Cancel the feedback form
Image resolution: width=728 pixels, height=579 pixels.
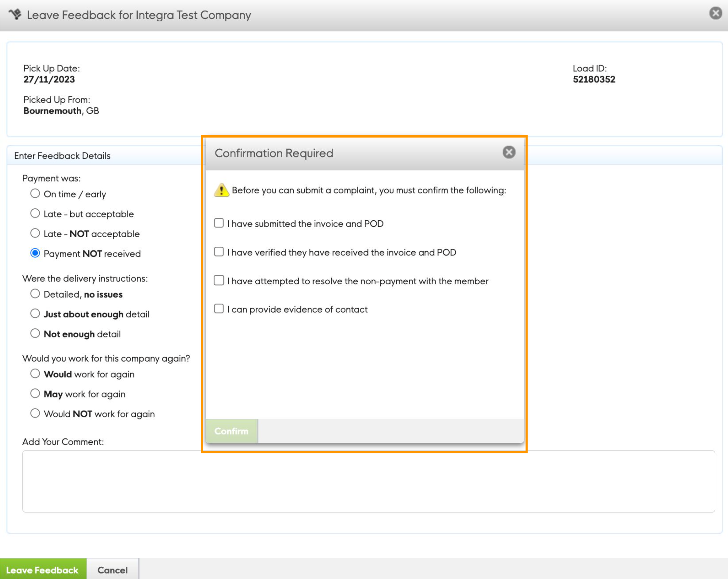click(x=112, y=570)
